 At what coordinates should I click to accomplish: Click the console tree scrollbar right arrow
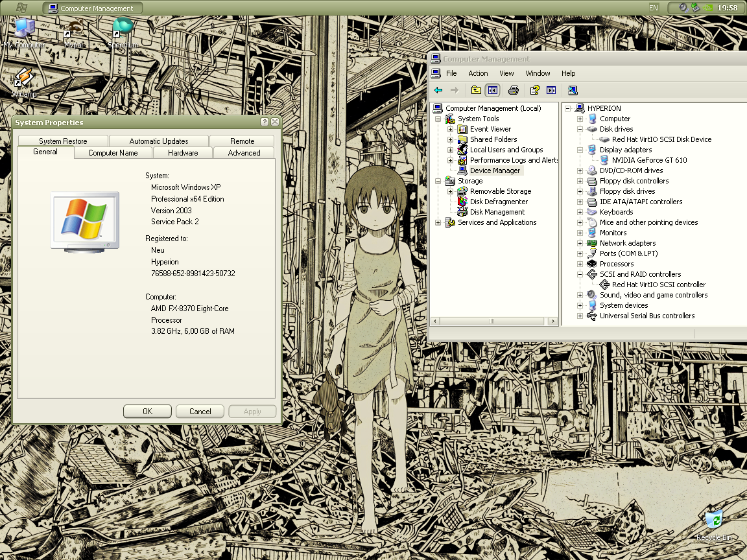click(x=553, y=321)
